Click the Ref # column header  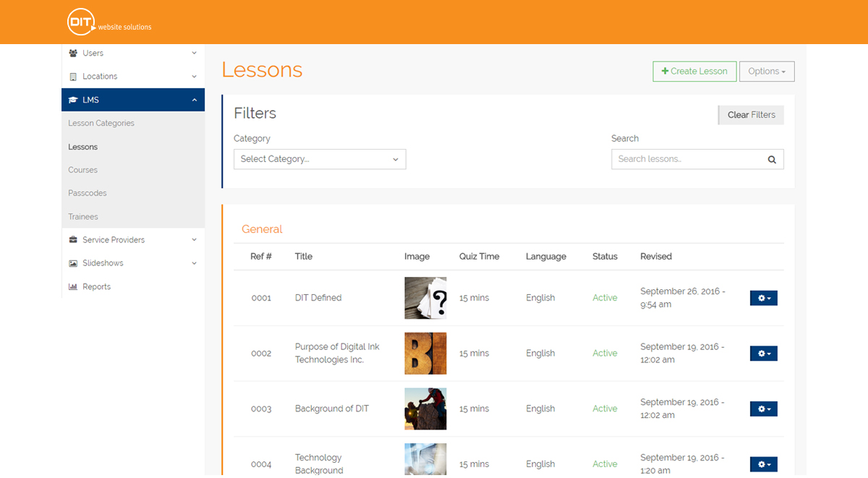[x=261, y=257]
